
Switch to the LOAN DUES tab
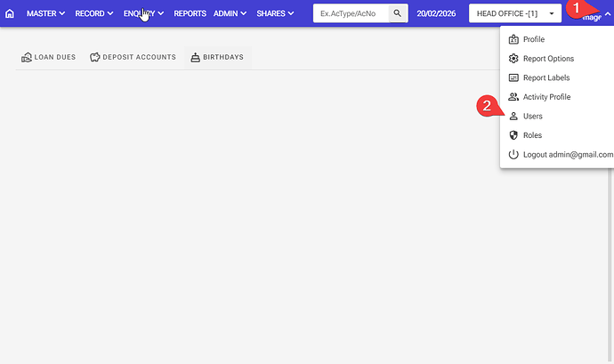(x=49, y=57)
